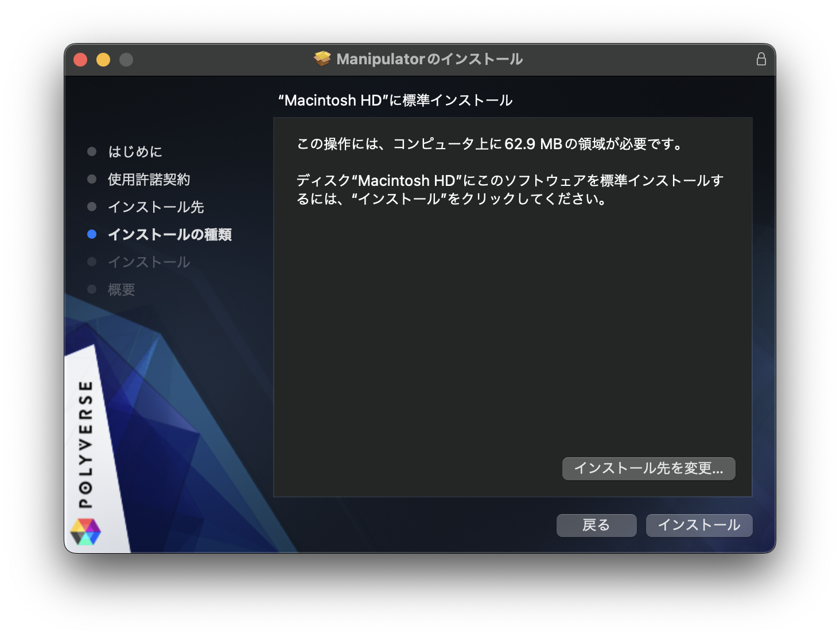This screenshot has width=840, height=638.
Task: Click the lock icon in the title bar
Action: (x=761, y=59)
